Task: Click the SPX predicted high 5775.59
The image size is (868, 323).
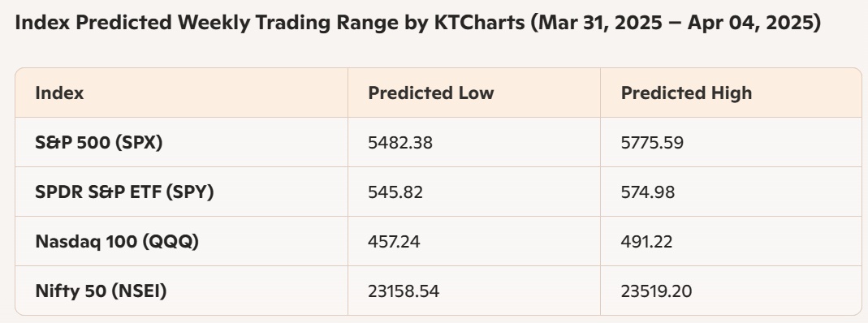Action: pos(652,143)
